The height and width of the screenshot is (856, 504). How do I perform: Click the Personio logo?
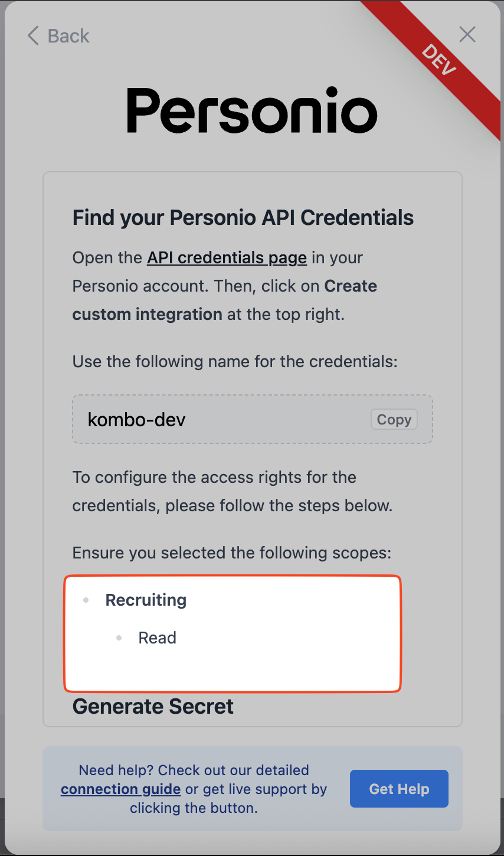[252, 110]
